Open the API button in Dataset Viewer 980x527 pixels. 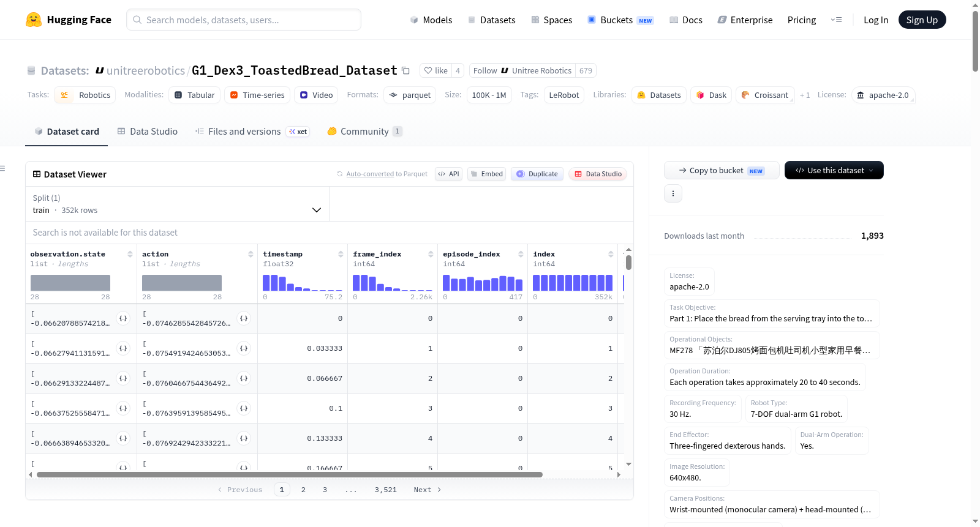pos(448,174)
